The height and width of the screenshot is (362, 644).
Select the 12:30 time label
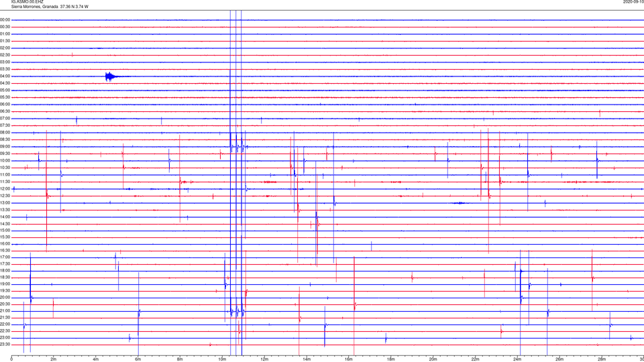(x=5, y=196)
